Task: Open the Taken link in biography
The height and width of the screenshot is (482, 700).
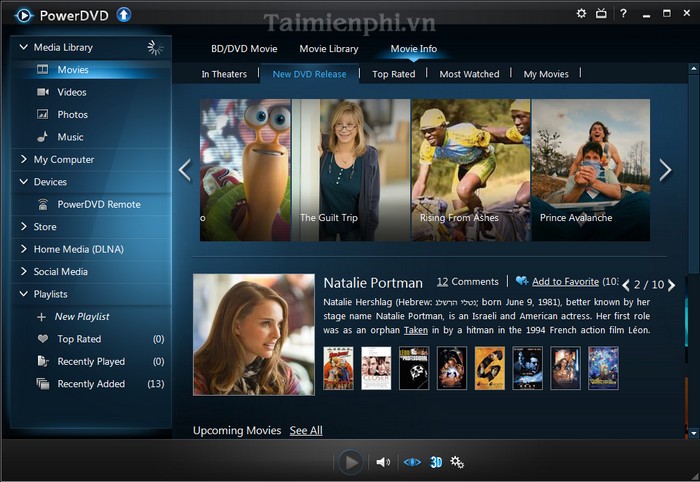Action: pyautogui.click(x=416, y=330)
